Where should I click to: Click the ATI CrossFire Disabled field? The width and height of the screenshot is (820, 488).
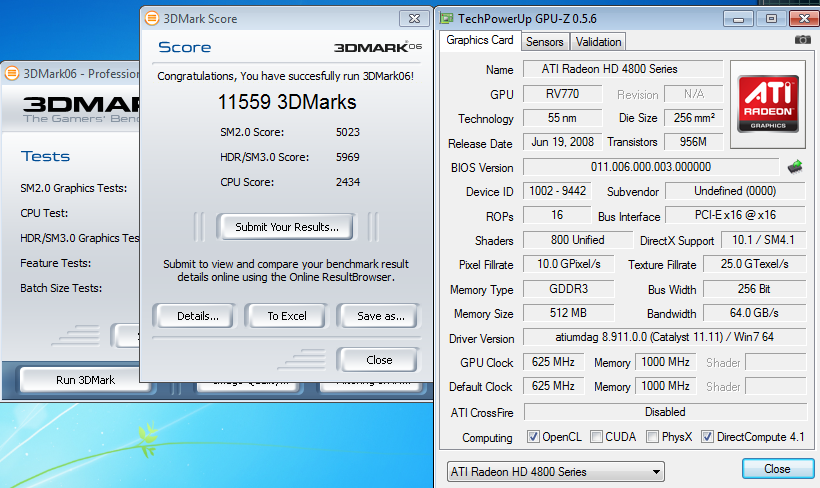[x=665, y=412]
